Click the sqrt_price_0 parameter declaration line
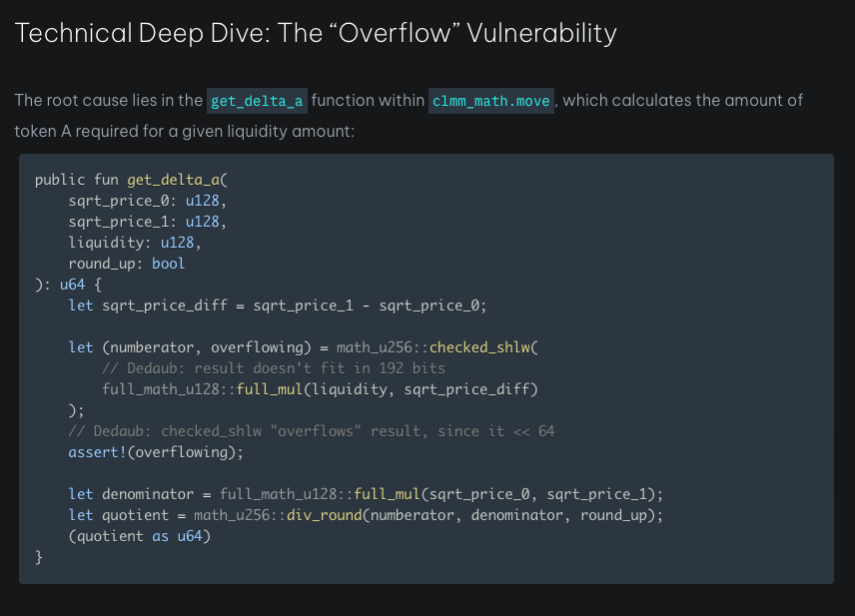855x616 pixels. pyautogui.click(x=148, y=201)
